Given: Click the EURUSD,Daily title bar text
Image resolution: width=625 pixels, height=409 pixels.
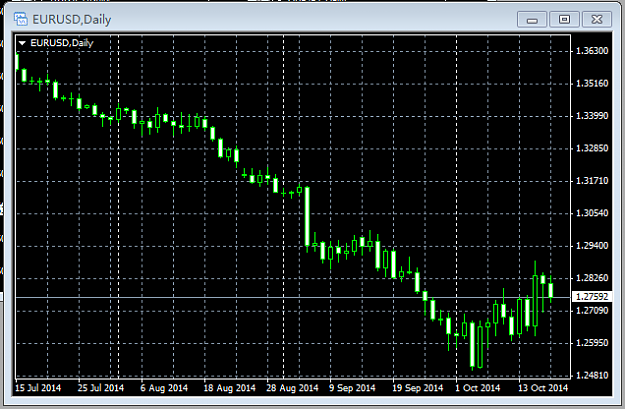Looking at the screenshot, I should click(72, 19).
